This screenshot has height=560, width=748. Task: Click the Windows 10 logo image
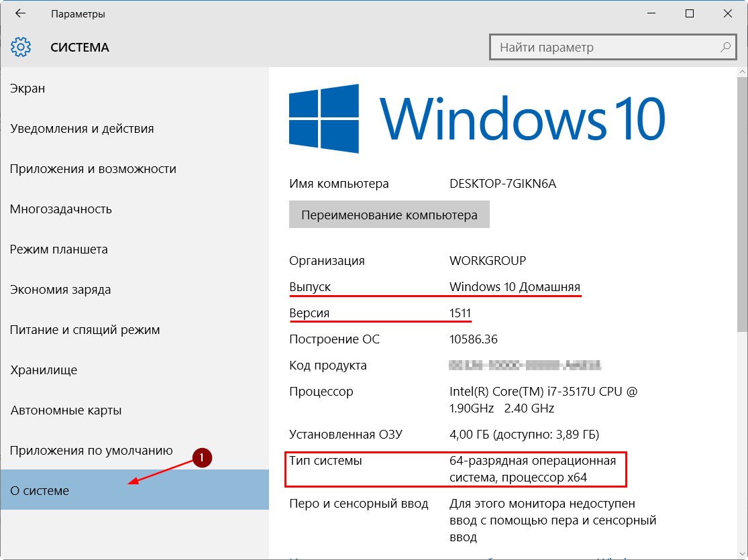tap(477, 119)
